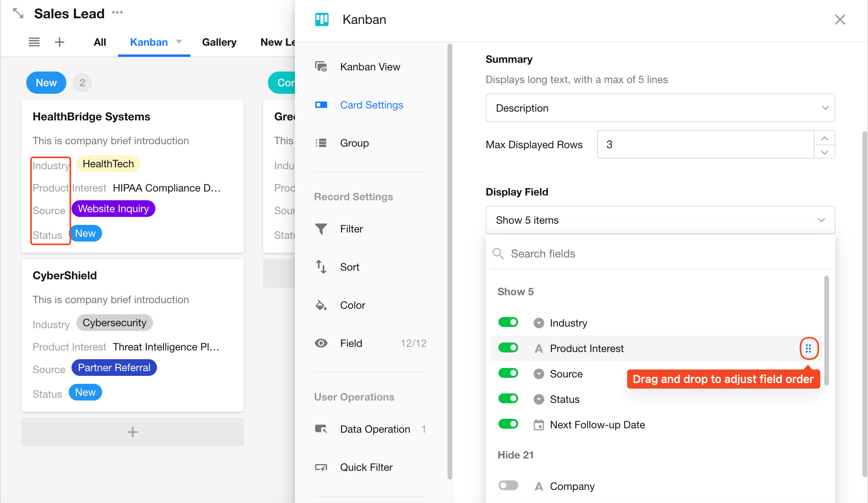Switch to the Gallery tab

(219, 42)
